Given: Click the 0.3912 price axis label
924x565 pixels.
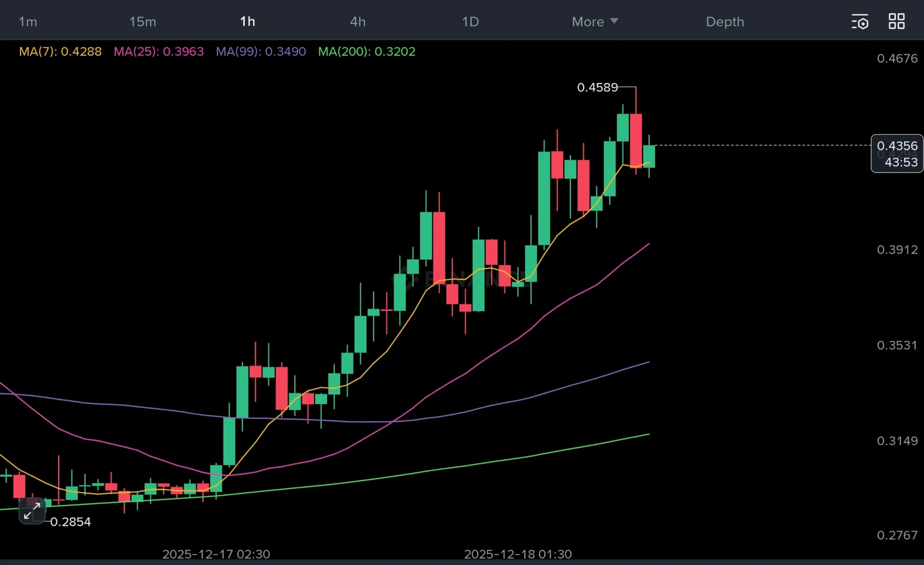Looking at the screenshot, I should (897, 249).
